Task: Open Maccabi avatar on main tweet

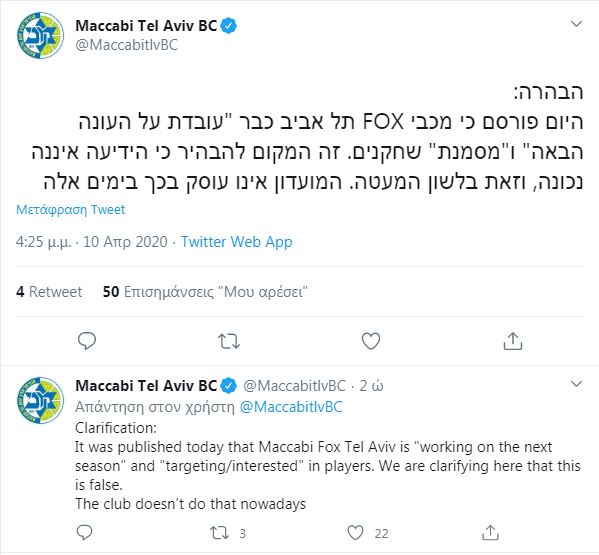Action: [40, 36]
